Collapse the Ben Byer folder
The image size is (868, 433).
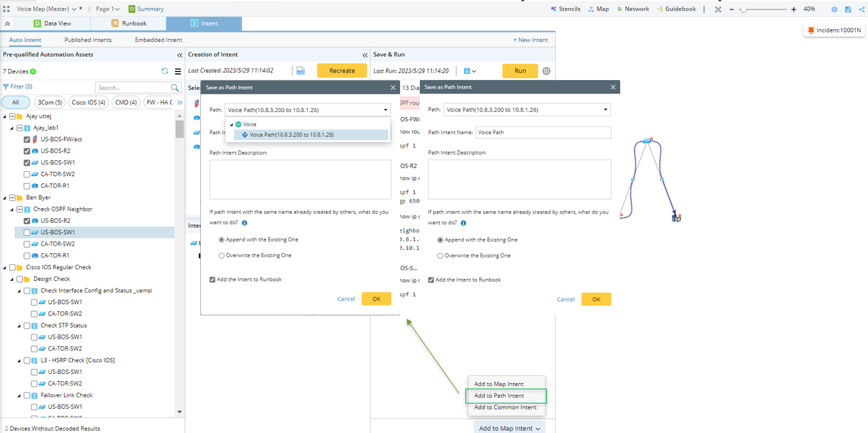(6, 198)
